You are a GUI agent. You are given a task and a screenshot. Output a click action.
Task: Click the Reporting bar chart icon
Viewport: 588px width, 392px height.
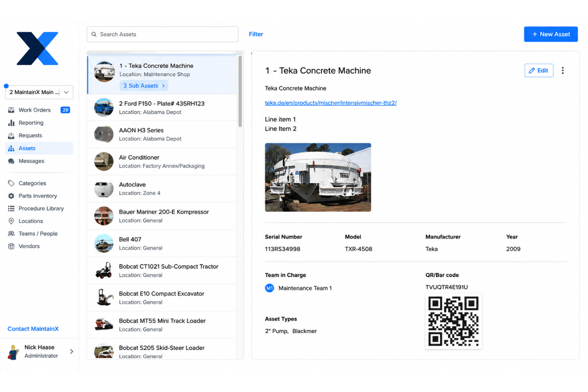11,123
